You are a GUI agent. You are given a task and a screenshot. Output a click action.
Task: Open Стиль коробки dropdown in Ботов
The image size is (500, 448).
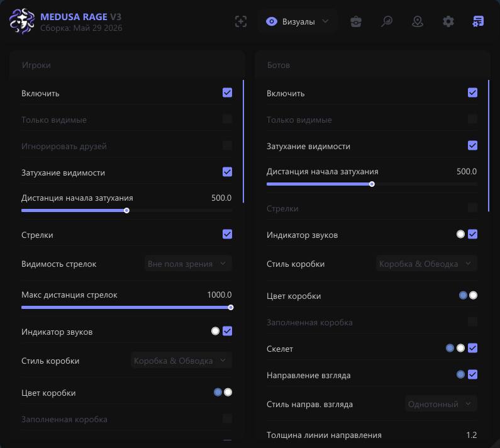click(x=426, y=264)
